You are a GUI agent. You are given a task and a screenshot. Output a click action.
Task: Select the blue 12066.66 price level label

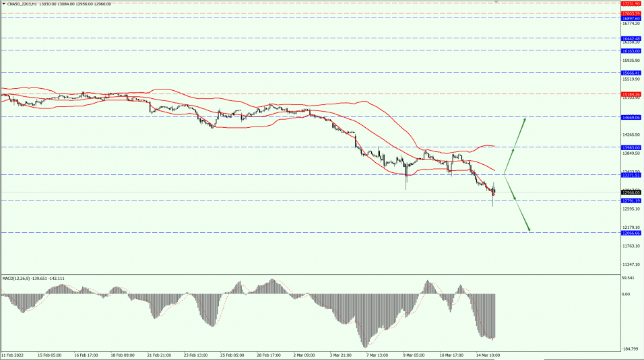point(631,233)
